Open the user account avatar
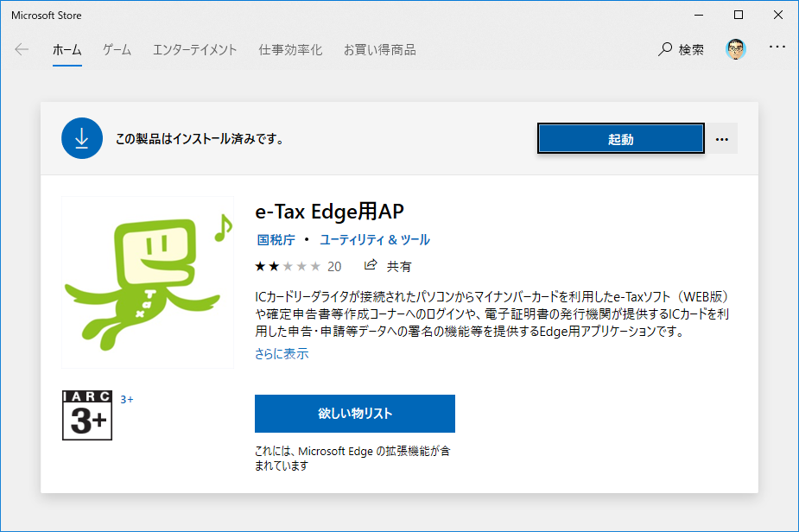The height and width of the screenshot is (532, 799). (735, 49)
